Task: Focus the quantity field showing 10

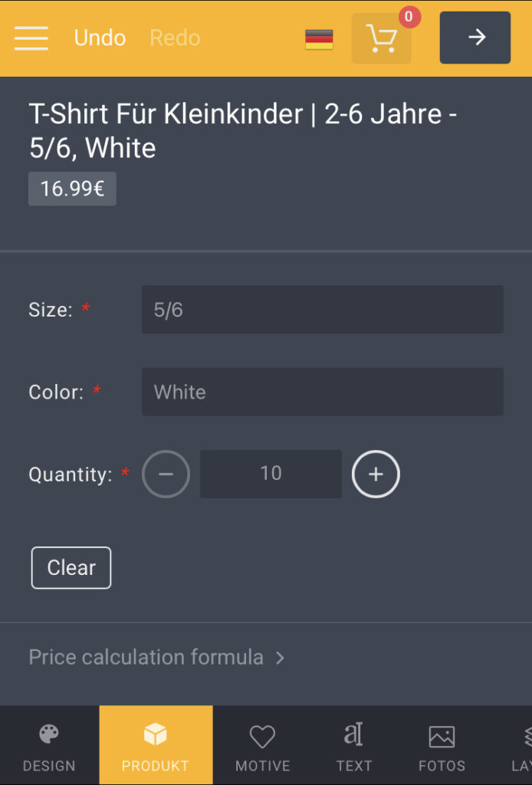Action: point(271,474)
